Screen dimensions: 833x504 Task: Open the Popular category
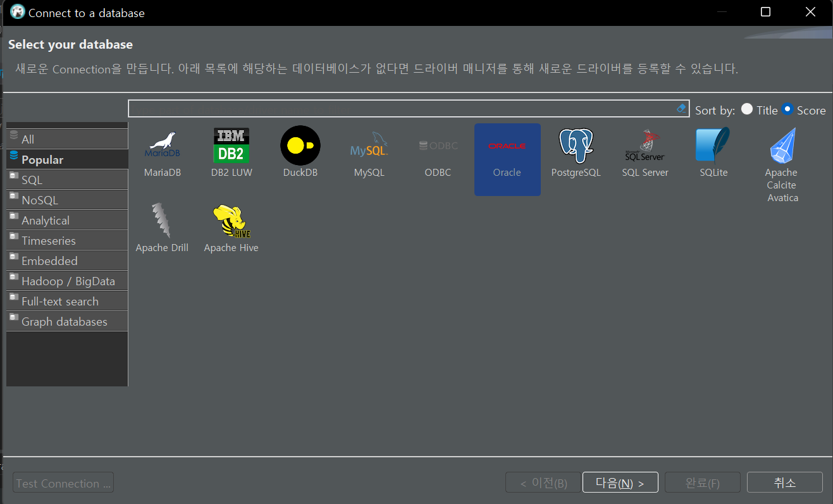click(x=67, y=159)
